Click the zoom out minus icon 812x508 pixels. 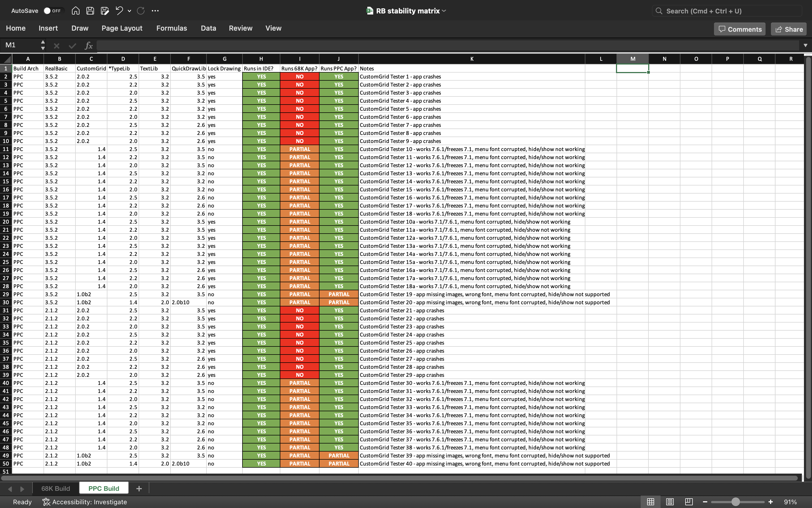705,502
